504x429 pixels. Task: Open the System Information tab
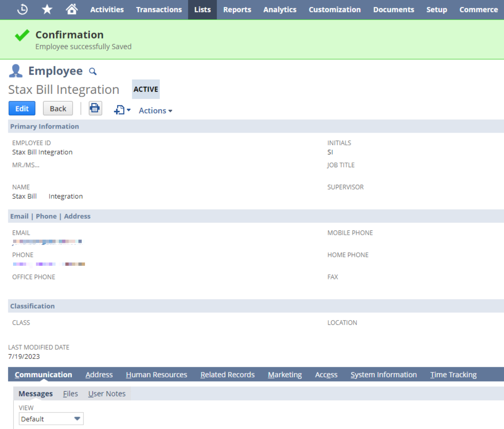click(384, 374)
